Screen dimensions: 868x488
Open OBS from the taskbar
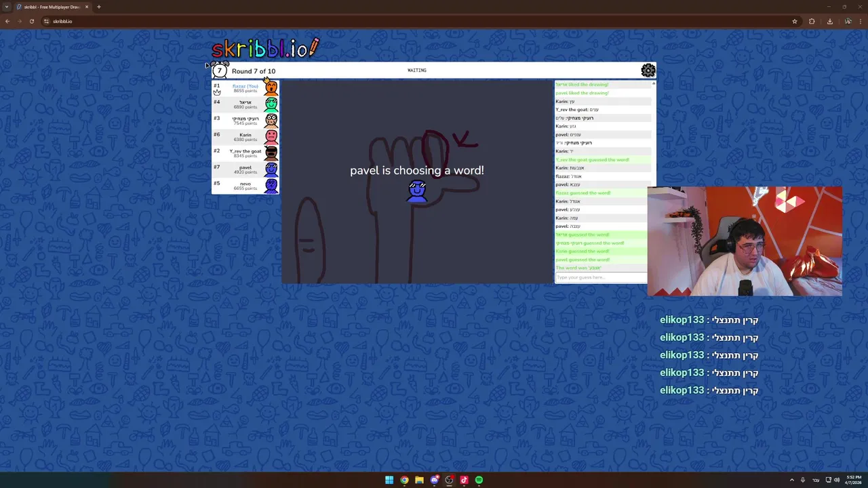[449, 480]
